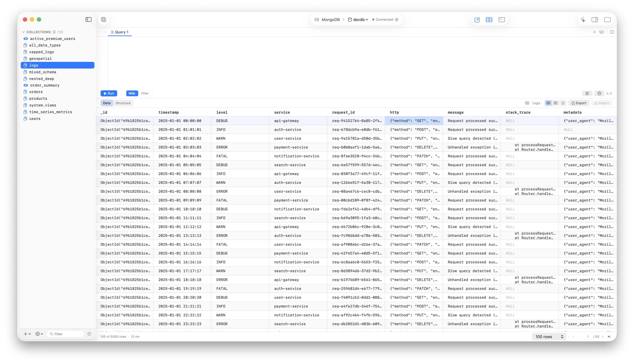634x364 pixels.
Task: Toggle the right sidebar panel icon
Action: click(595, 19)
